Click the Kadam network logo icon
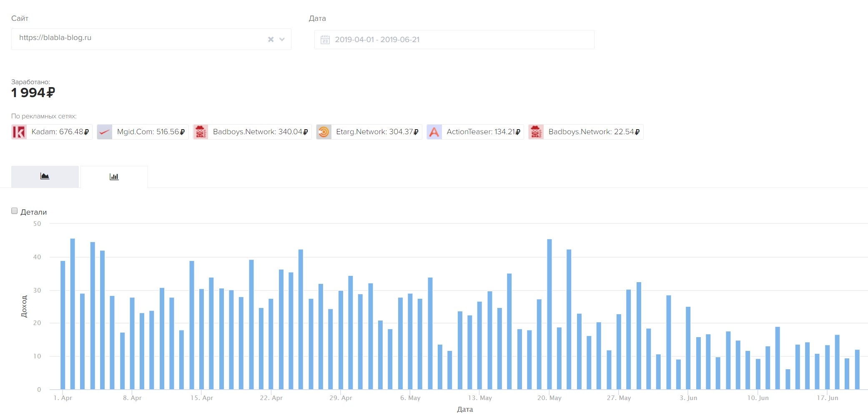Image resolution: width=868 pixels, height=418 pixels. coord(19,132)
